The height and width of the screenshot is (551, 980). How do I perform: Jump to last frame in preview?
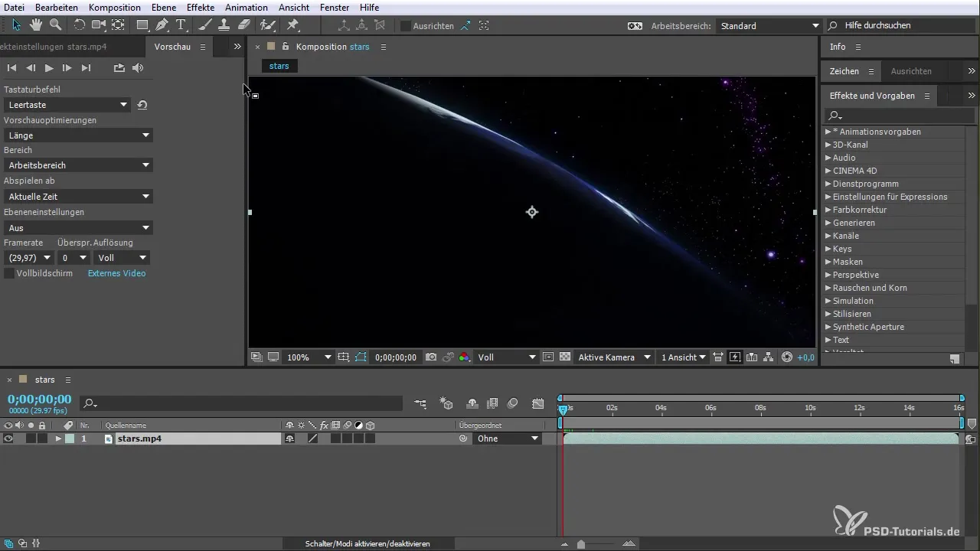(x=86, y=68)
